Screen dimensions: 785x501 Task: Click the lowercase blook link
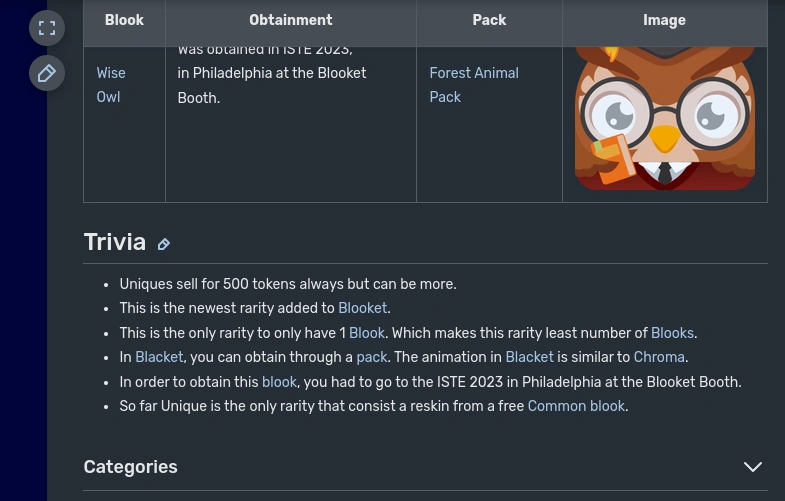(x=279, y=382)
